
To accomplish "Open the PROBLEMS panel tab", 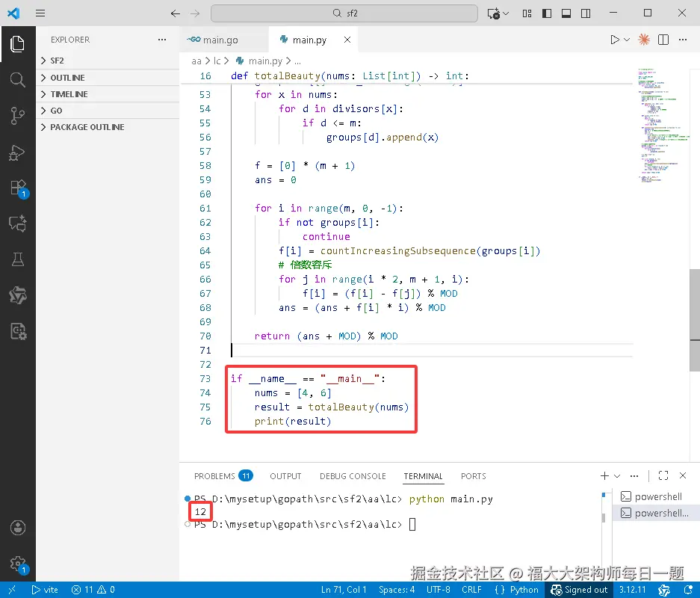I will (x=223, y=476).
